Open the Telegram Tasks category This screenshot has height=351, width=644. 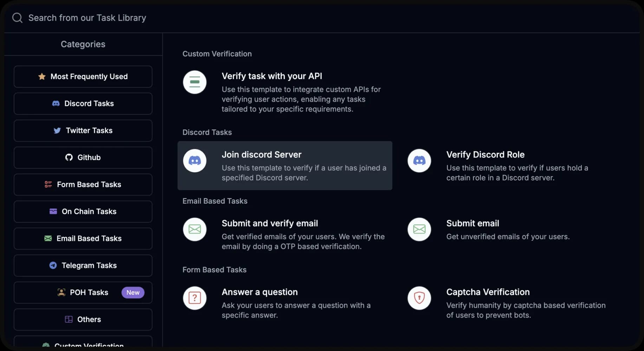click(83, 266)
